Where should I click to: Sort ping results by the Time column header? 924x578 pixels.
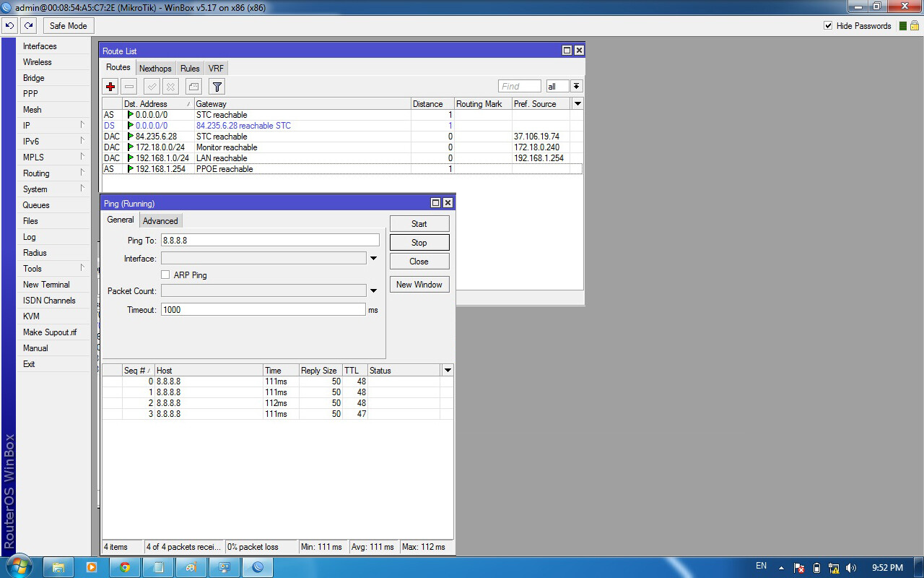[x=281, y=371]
